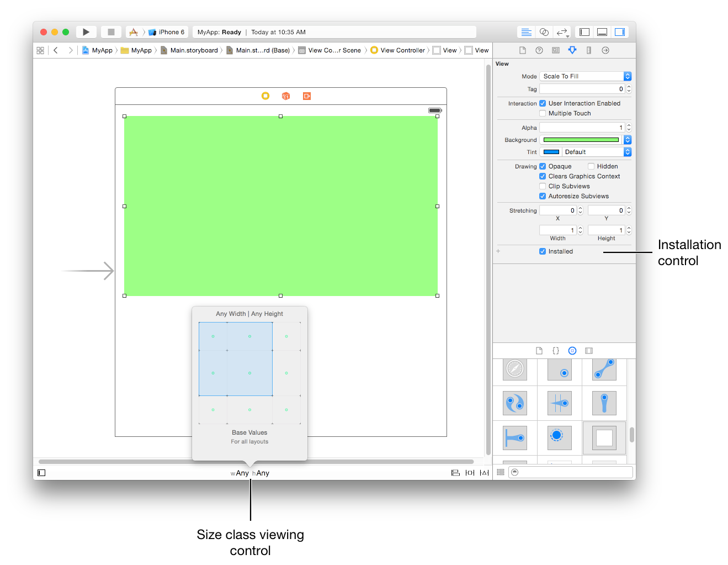The image size is (728, 565).
Task: Switch to the Connections inspector
Action: (605, 50)
